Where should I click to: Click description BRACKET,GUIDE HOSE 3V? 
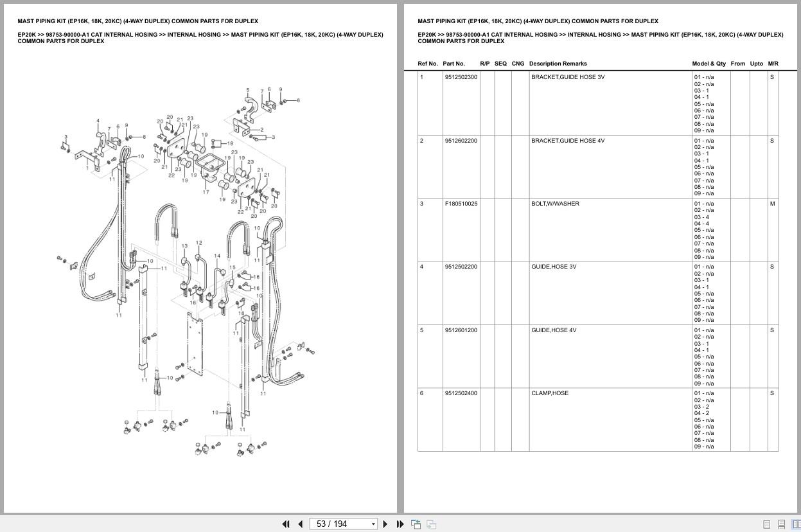(568, 77)
